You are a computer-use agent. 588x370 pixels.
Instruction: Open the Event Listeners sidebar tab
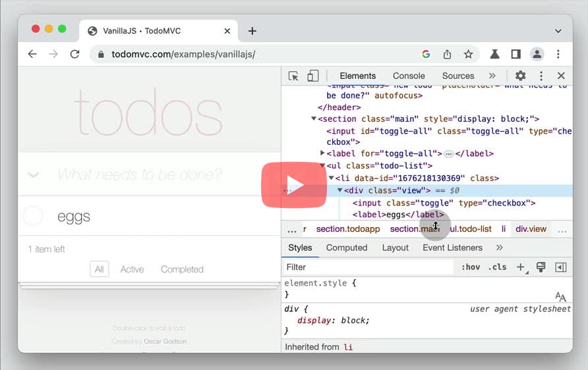(x=452, y=248)
